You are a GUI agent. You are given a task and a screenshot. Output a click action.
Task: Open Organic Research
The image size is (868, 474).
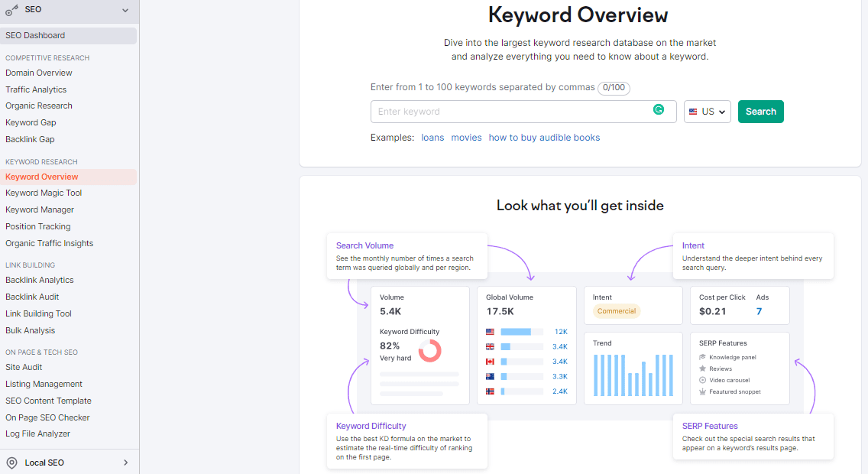pyautogui.click(x=39, y=106)
